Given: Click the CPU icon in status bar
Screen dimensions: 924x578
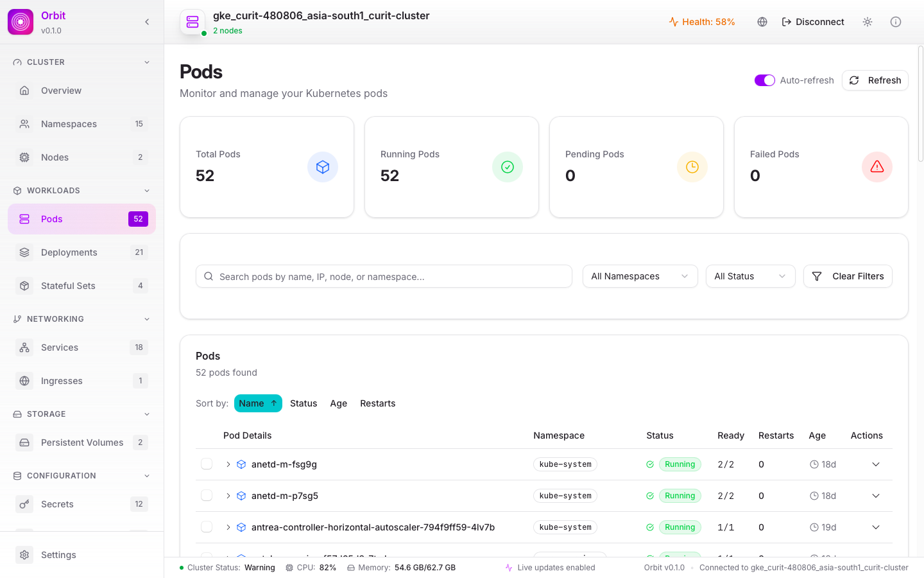Looking at the screenshot, I should [x=289, y=568].
